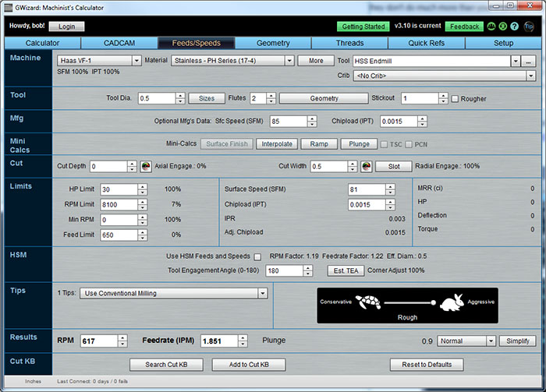
Task: Open Cut Width gauge icon beside Slot
Action: click(x=366, y=167)
